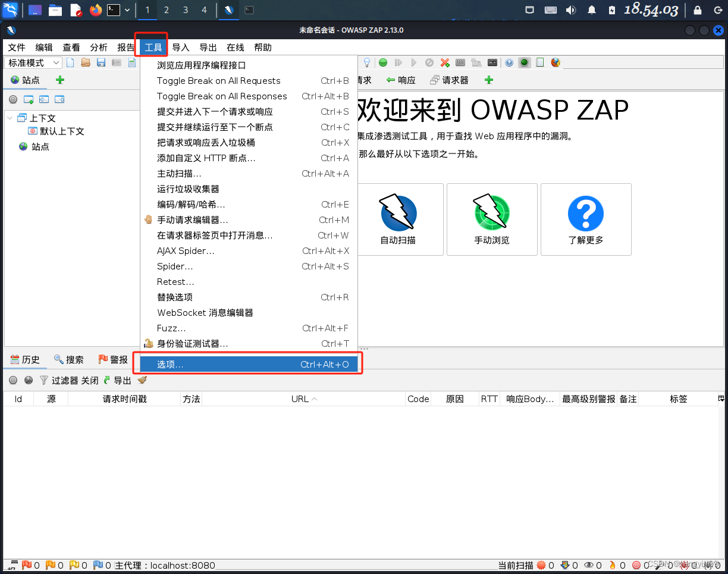728x574 pixels.
Task: Click the Persist Session floppy disk icon
Action: (101, 62)
